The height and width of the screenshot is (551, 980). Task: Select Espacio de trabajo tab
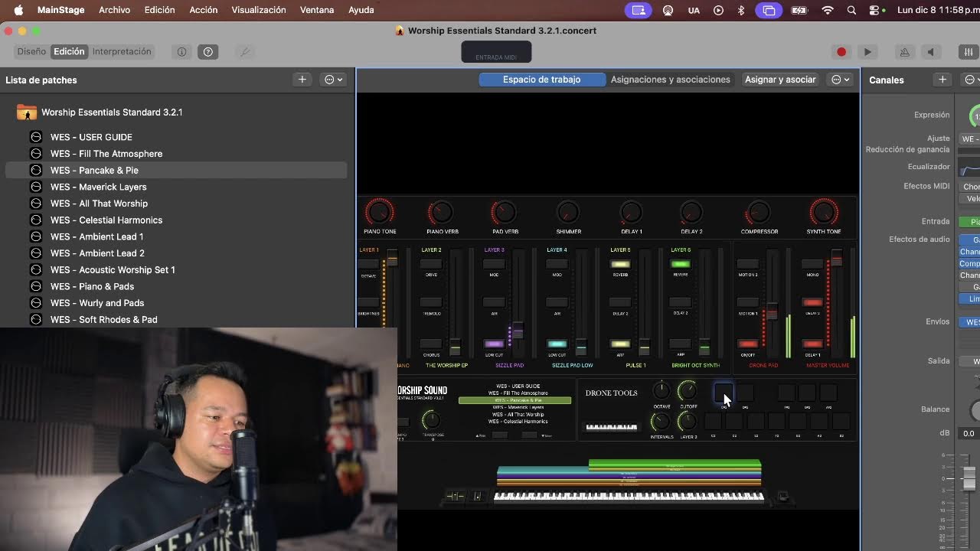tap(541, 80)
